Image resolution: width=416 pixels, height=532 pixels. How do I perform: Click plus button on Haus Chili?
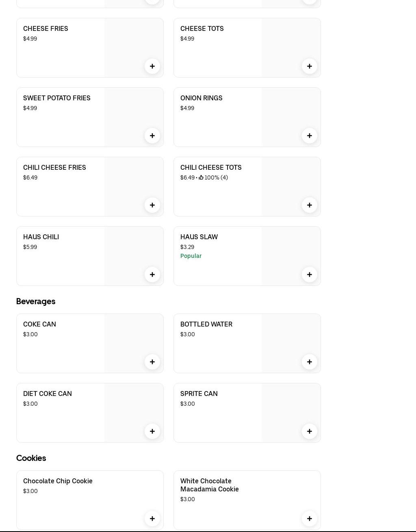[x=152, y=275]
